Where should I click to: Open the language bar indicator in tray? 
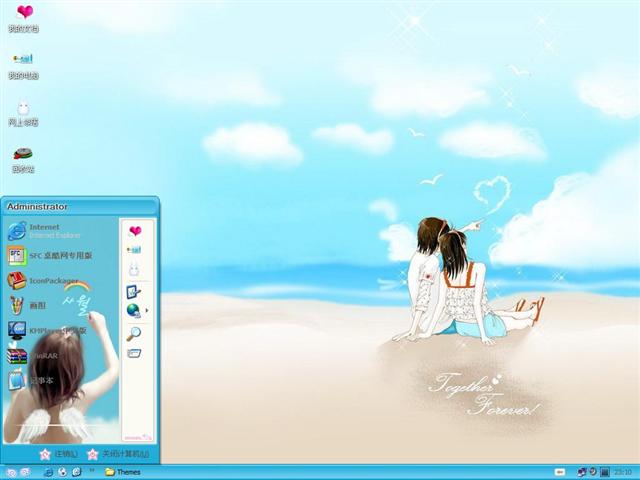tap(560, 472)
